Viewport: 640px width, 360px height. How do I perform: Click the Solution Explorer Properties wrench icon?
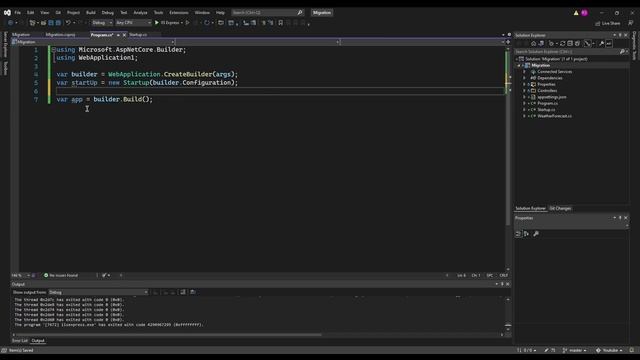(x=601, y=43)
